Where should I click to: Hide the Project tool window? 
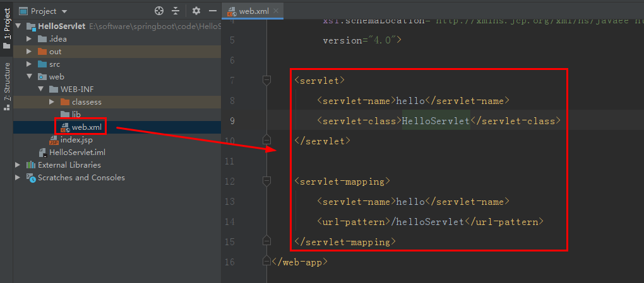(212, 11)
